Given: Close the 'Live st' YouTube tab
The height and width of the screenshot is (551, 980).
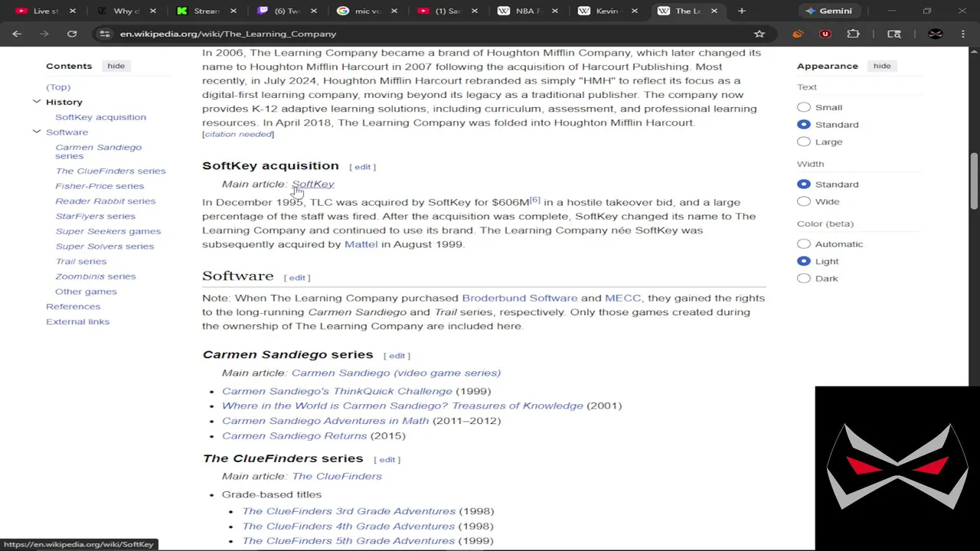Looking at the screenshot, I should click(73, 11).
